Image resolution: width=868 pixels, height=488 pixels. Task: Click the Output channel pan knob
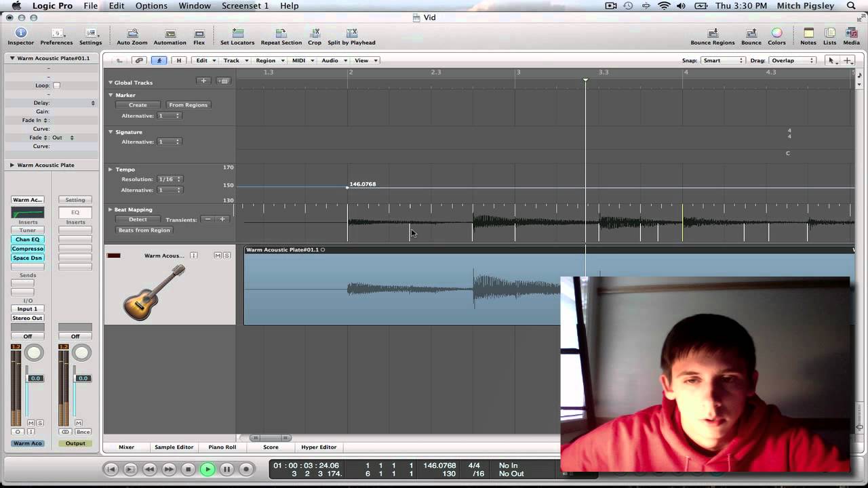(81, 353)
